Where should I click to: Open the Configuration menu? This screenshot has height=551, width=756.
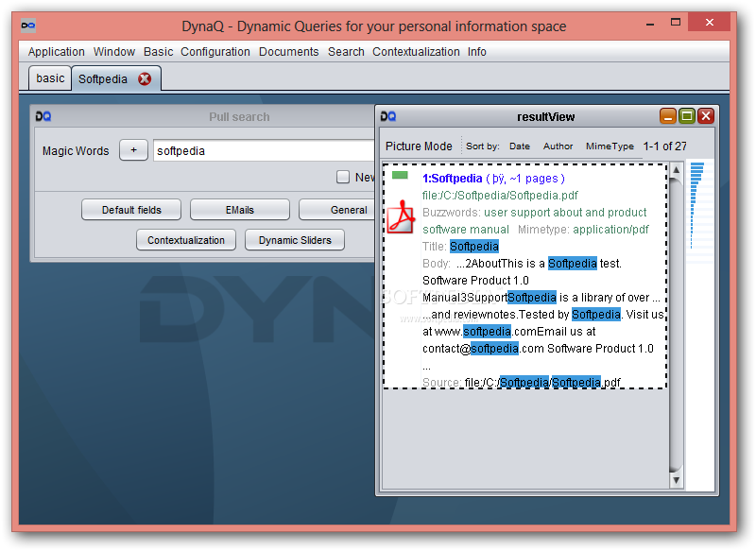coord(215,52)
